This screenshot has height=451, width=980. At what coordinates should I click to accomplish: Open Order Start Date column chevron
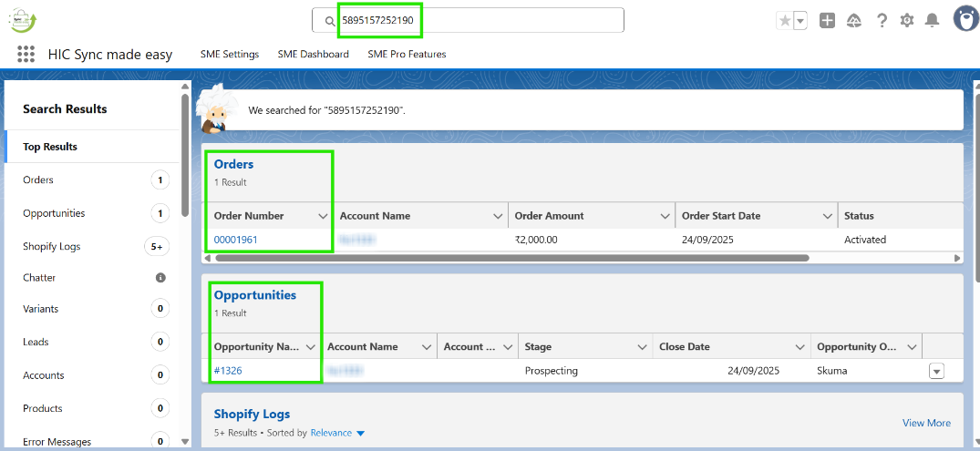(x=828, y=216)
